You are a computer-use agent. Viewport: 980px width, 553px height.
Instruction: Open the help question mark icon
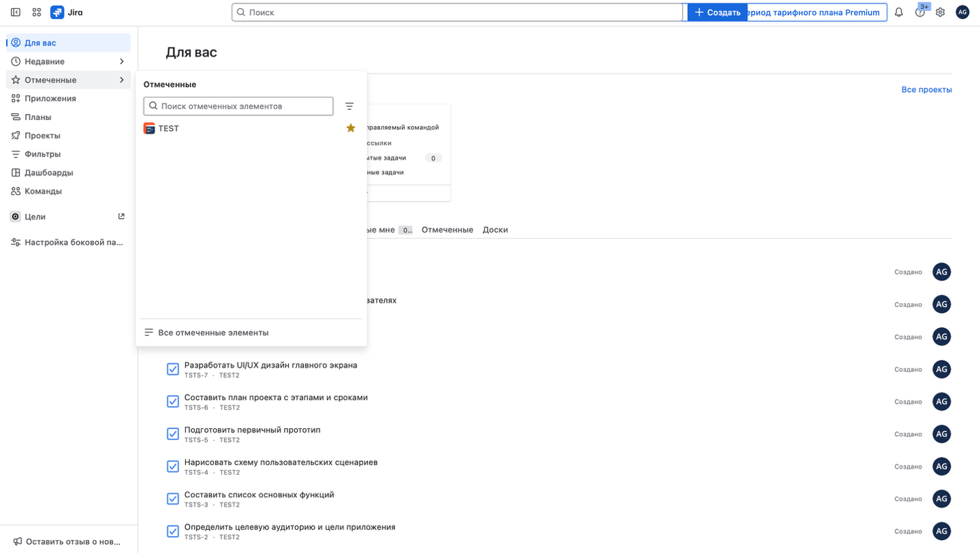point(920,12)
